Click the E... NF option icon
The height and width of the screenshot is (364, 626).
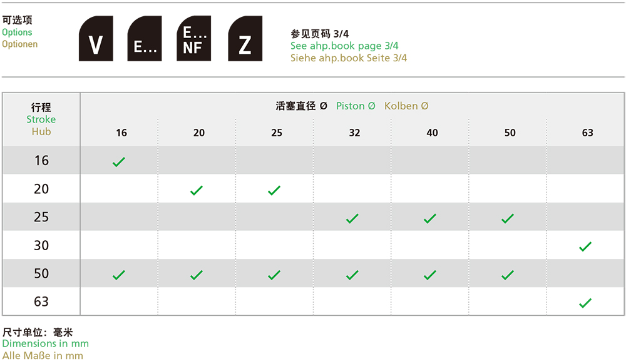point(193,38)
